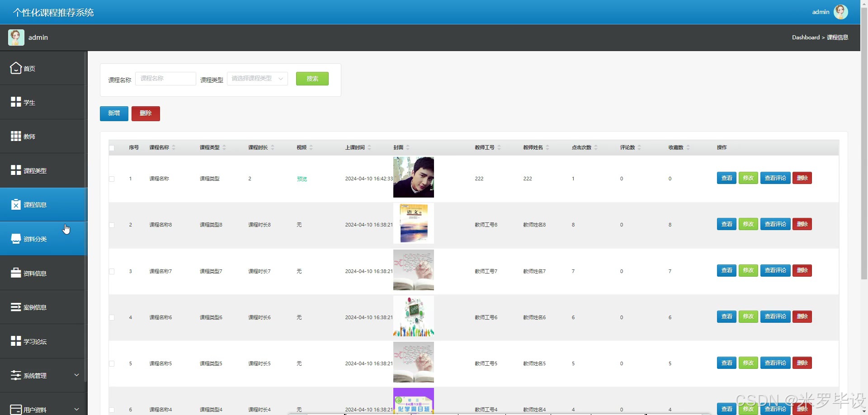Screen dimensions: 868x415
Task: Sort by 视频 column arrows
Action: pyautogui.click(x=311, y=147)
